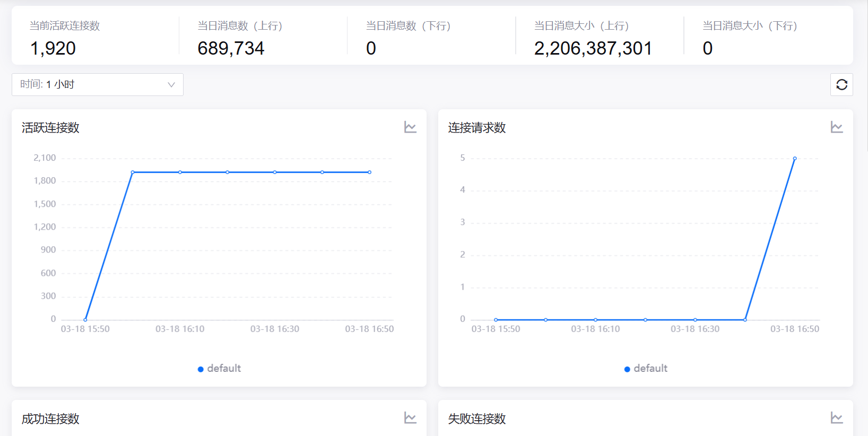Click the 当日消息大小 (上行) value 2,206,387,301
868x436 pixels.
(x=593, y=48)
